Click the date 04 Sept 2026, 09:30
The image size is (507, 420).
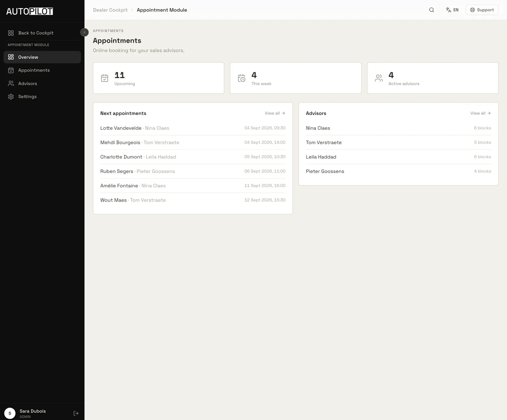265,128
